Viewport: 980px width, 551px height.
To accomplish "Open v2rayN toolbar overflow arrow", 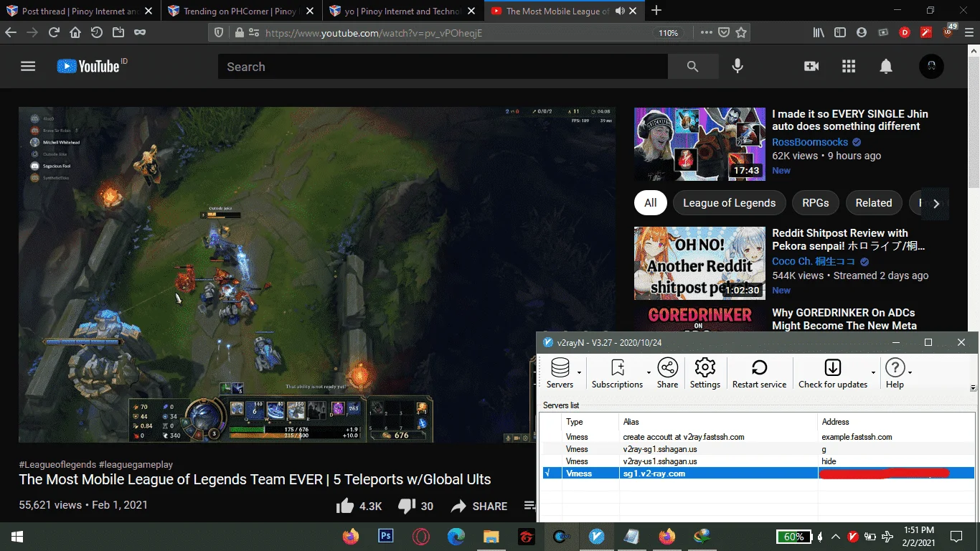I will 973,387.
